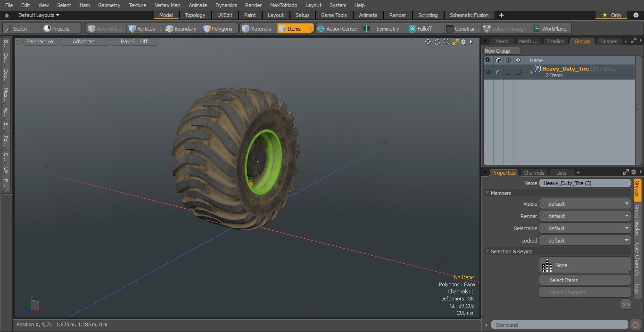Screen dimensions: 644x332
Task: Collapse the Members section
Action: (x=487, y=193)
